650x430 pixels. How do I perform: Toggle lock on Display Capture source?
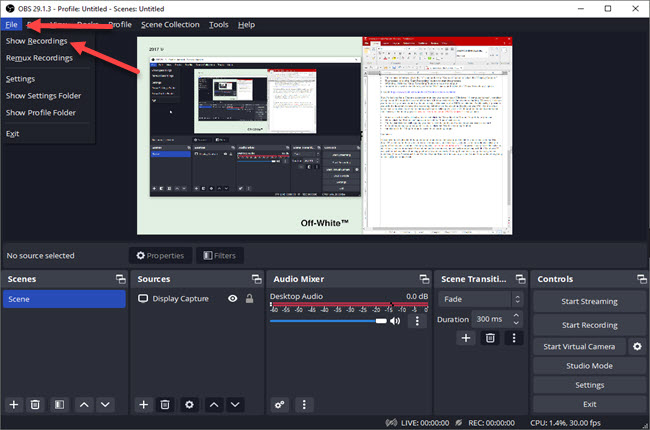[x=249, y=298]
